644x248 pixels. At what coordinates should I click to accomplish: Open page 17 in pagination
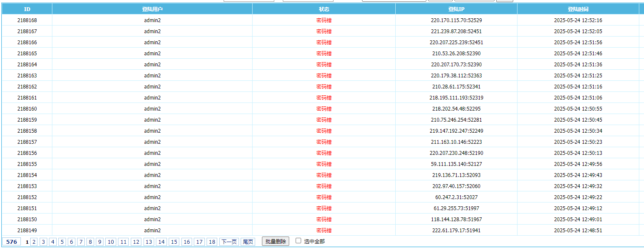199,242
